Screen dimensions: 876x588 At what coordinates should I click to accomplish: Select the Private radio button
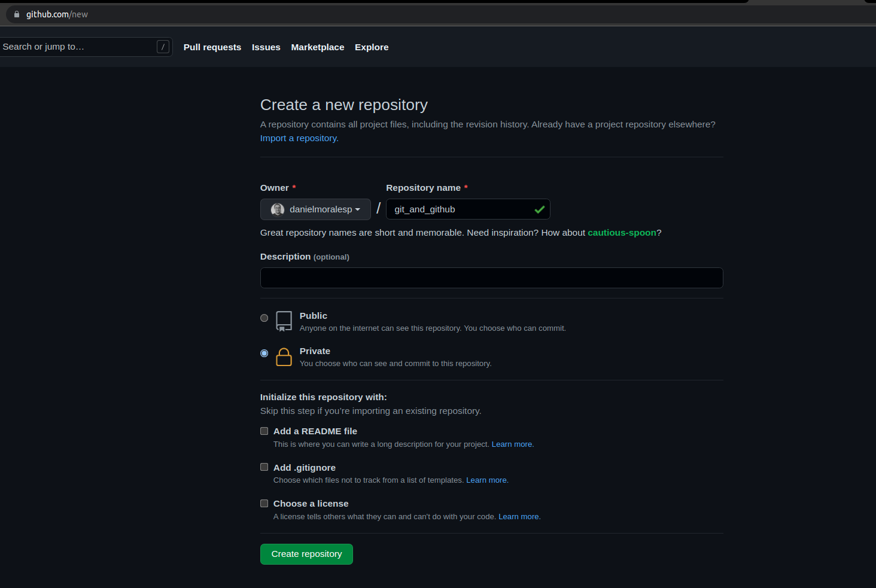click(264, 354)
